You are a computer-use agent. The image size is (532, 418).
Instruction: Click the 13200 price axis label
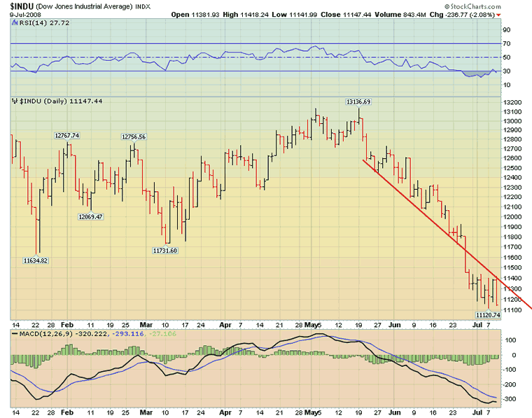(512, 102)
